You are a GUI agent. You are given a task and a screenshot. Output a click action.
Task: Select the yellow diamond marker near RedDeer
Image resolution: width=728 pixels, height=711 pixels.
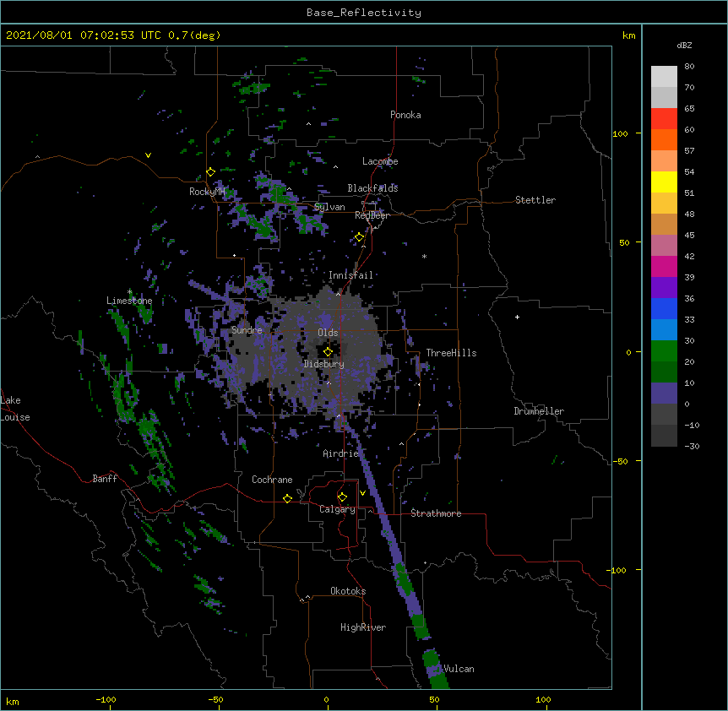pos(360,237)
